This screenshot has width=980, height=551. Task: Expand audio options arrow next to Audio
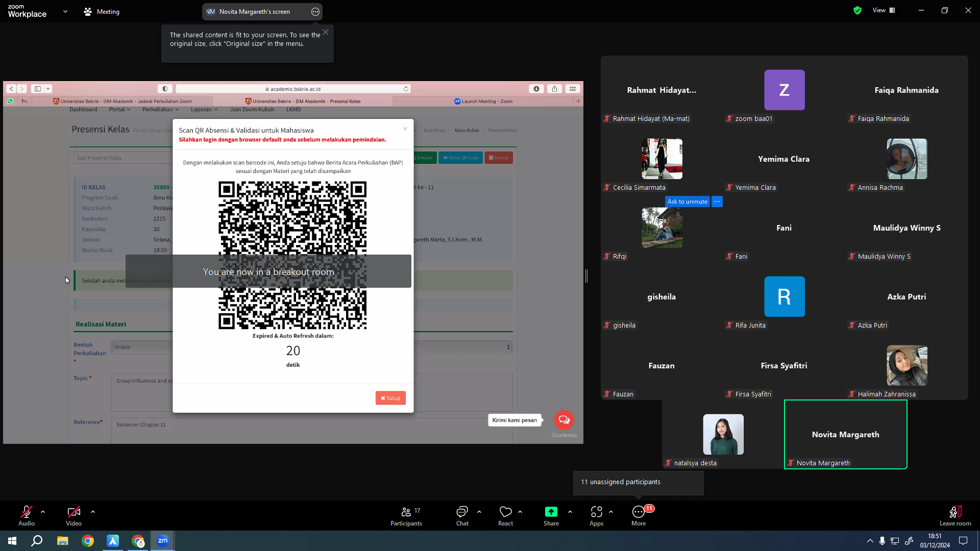(x=43, y=511)
